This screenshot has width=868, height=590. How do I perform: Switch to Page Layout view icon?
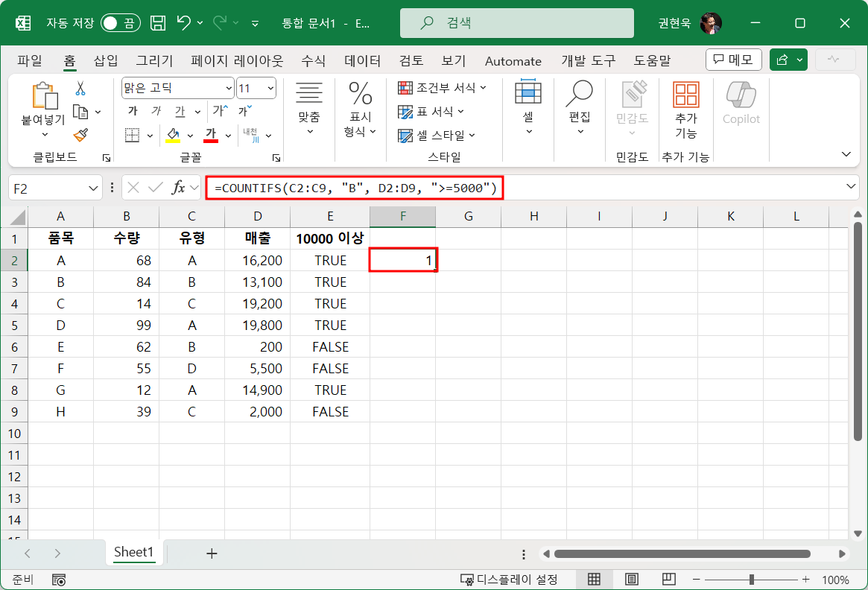[631, 579]
